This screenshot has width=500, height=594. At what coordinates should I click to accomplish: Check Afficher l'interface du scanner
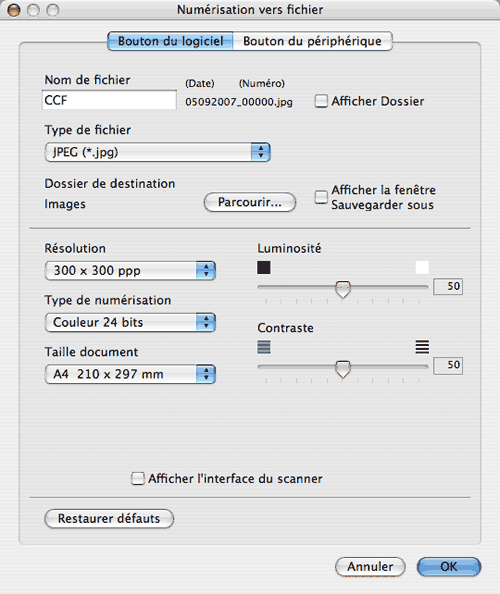pyautogui.click(x=138, y=478)
